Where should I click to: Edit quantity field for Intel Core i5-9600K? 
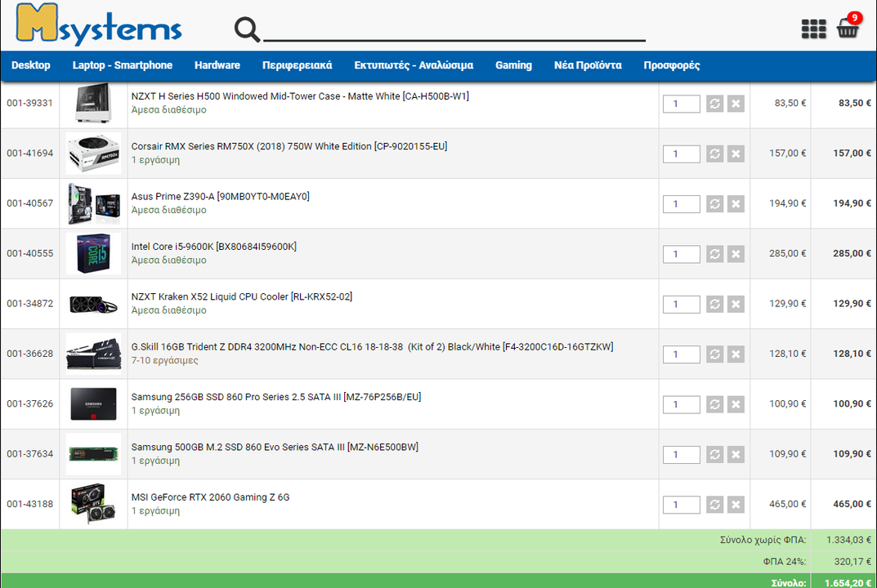(681, 254)
